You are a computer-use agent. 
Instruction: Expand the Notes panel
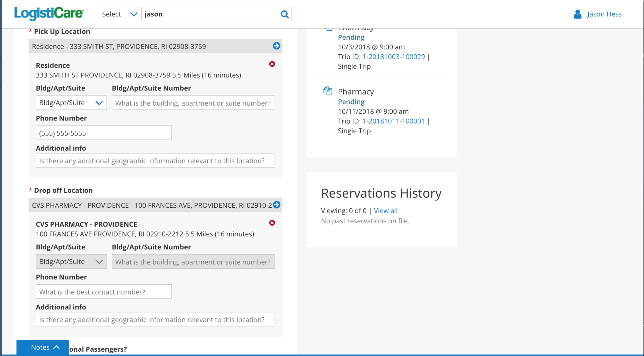[43, 347]
